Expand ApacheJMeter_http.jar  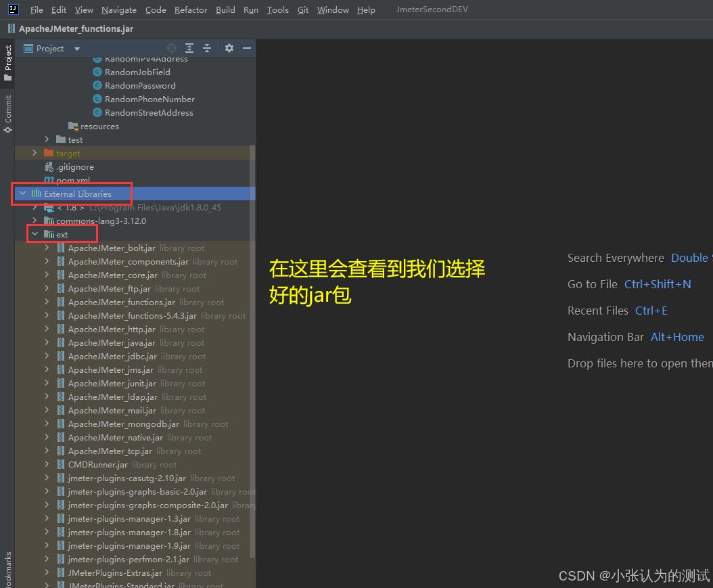tap(47, 329)
